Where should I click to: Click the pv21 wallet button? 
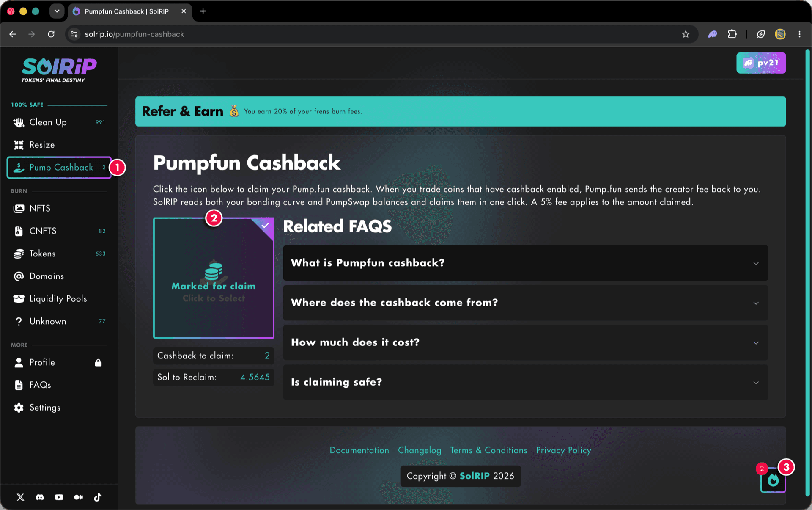coord(761,63)
